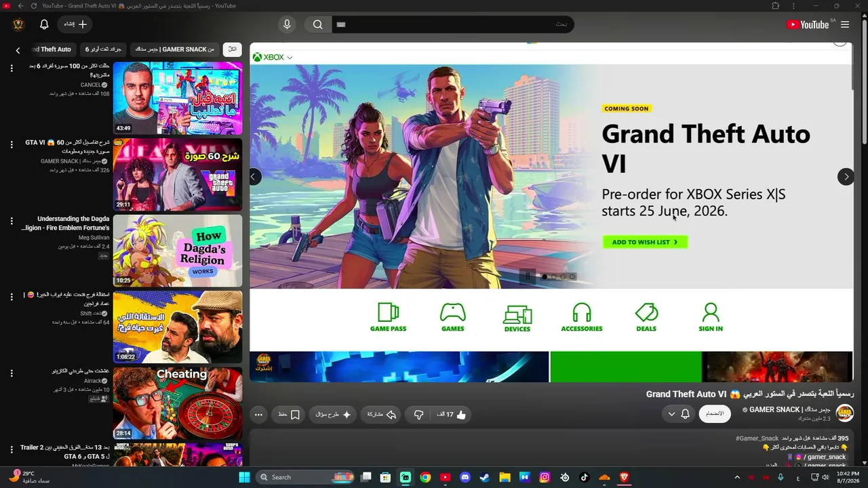Click the الانضمام join button

click(715, 413)
